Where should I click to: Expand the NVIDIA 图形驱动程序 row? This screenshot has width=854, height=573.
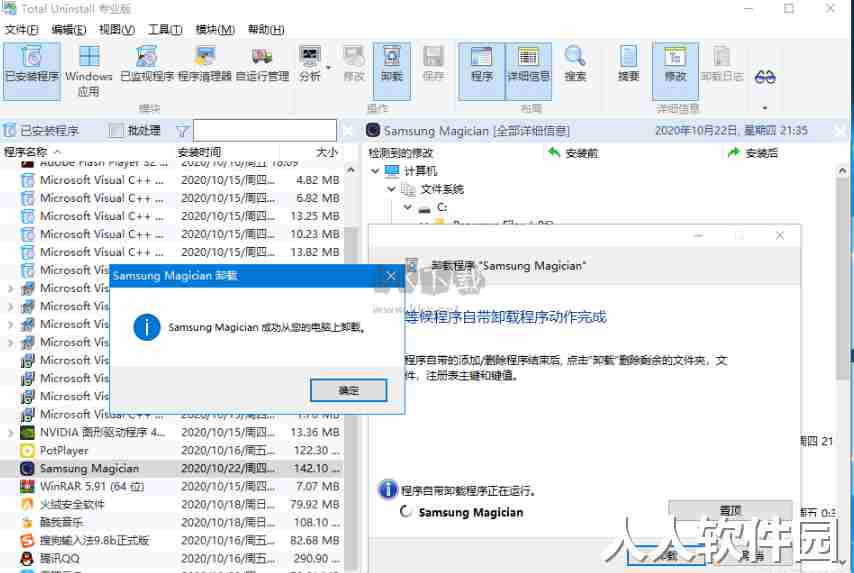(x=10, y=432)
